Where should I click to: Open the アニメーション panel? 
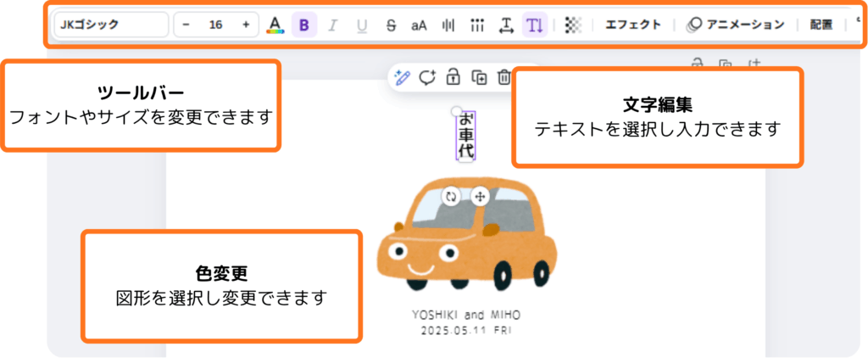pos(736,25)
